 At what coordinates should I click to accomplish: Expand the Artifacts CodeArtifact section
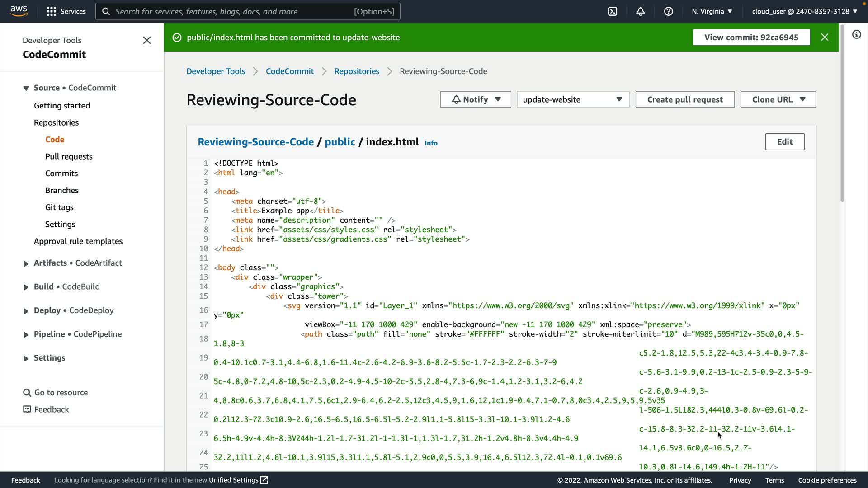[26, 263]
